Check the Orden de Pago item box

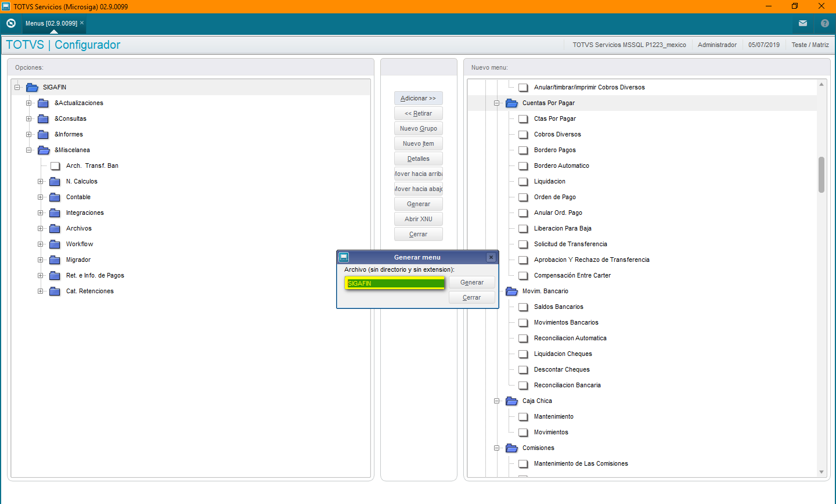pos(523,197)
